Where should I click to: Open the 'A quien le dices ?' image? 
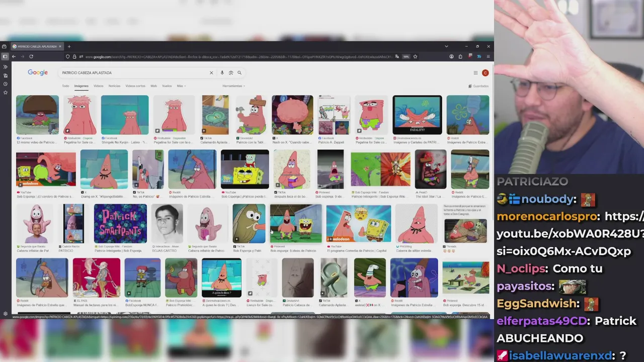pos(221,278)
